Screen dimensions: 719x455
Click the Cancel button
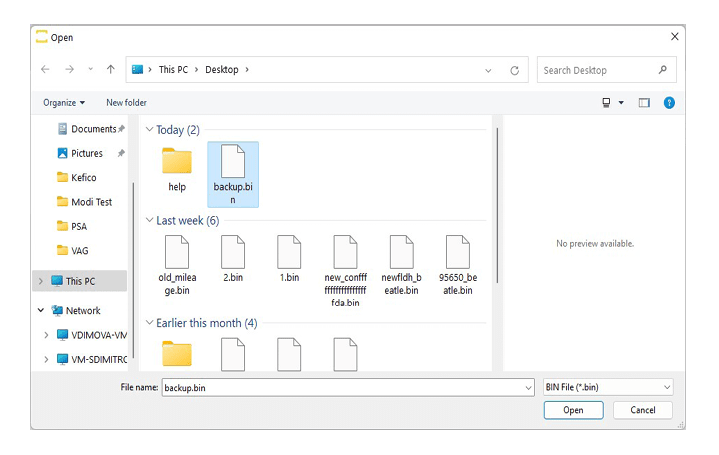coord(642,410)
